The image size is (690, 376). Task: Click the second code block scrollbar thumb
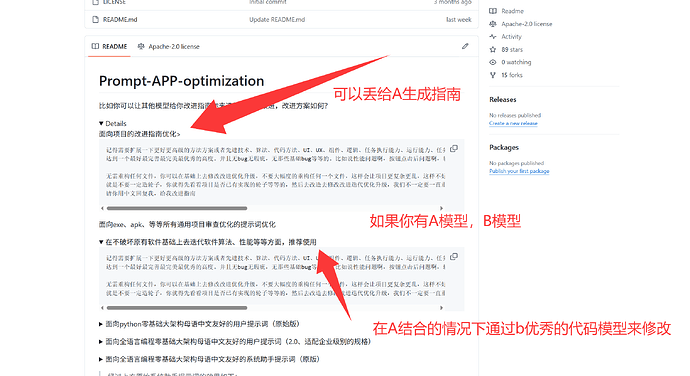pos(177,308)
